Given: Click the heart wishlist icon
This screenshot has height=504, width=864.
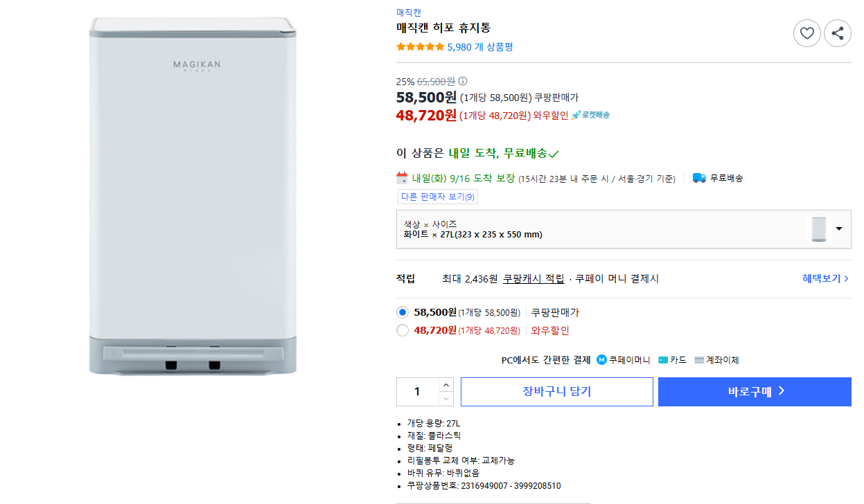Looking at the screenshot, I should tap(806, 33).
